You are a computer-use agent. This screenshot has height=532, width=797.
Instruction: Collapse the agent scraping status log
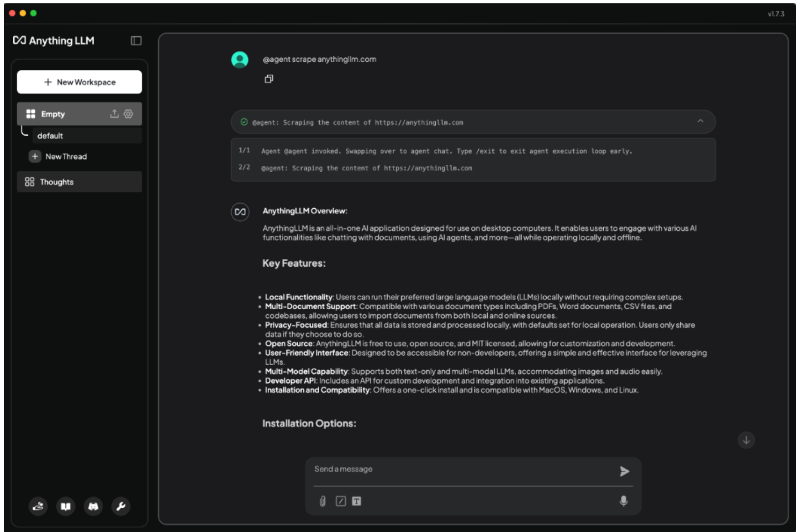pos(700,121)
